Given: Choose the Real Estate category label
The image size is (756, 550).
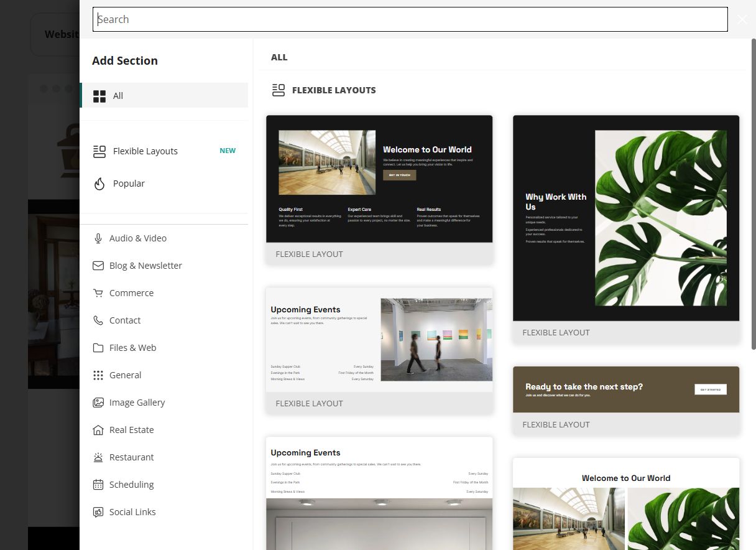Looking at the screenshot, I should 131,430.
